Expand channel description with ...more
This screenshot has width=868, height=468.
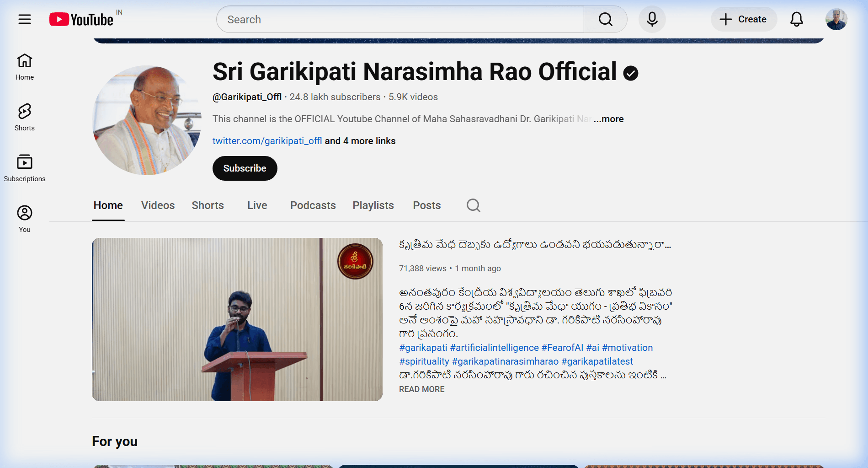tap(608, 119)
